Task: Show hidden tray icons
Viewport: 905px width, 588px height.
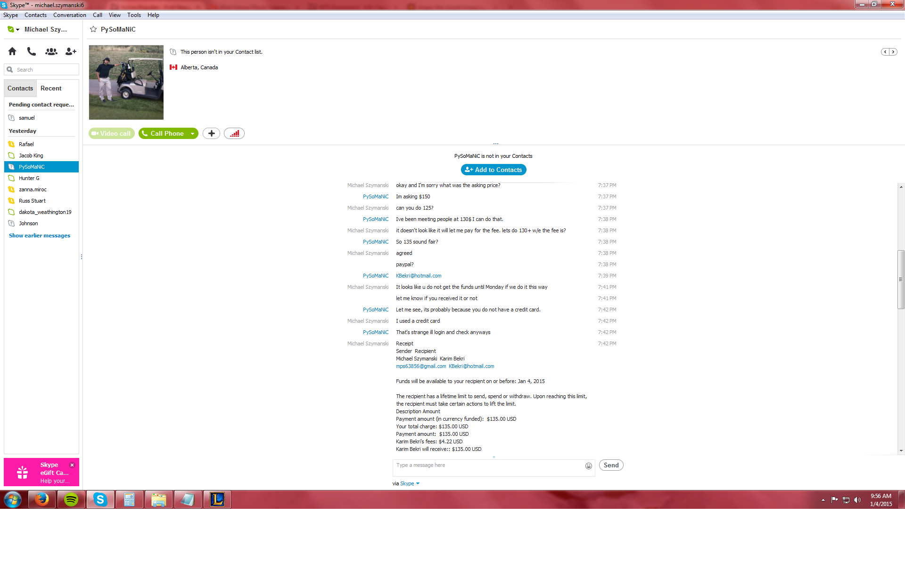Action: [x=823, y=500]
